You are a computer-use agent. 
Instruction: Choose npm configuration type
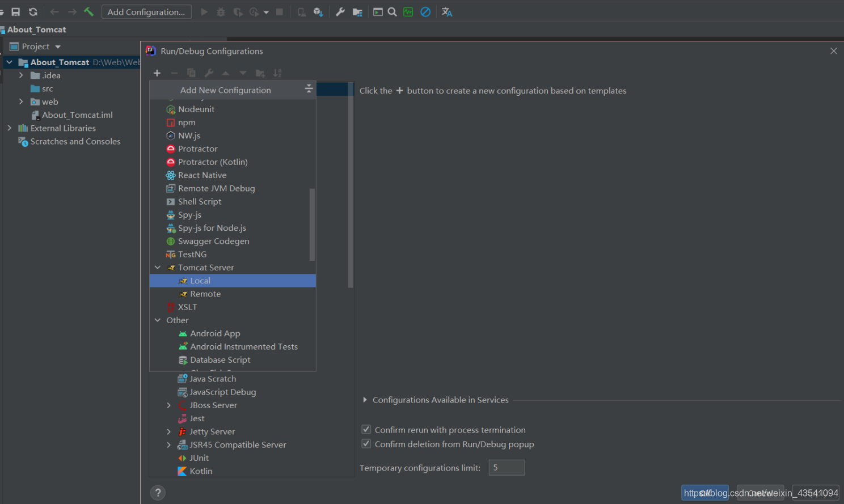233,122
